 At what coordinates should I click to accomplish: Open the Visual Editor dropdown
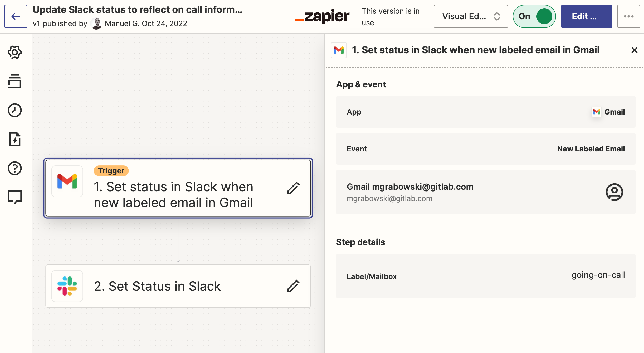[471, 16]
